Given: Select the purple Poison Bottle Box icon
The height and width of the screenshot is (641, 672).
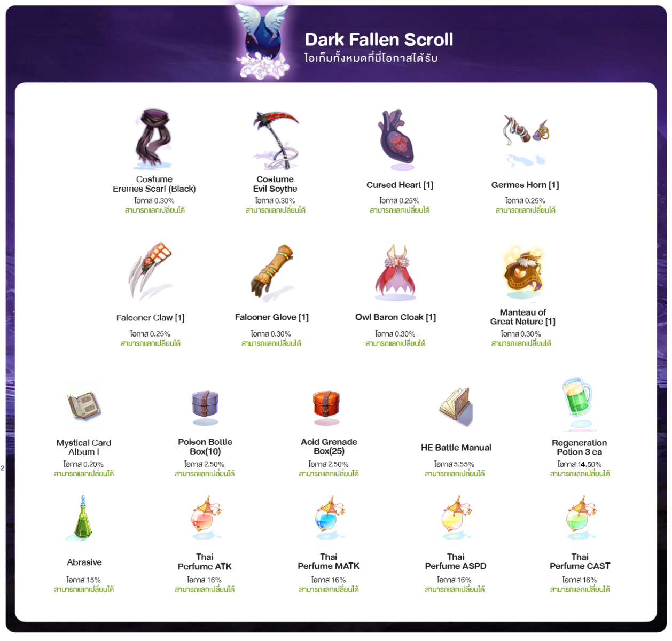Looking at the screenshot, I should click(x=205, y=407).
